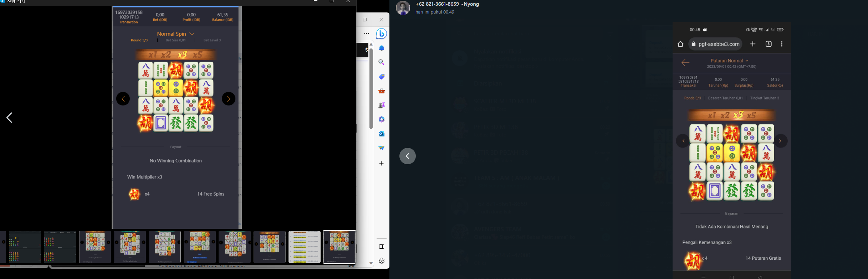The image size is (868, 279).
Task: Click the 61,35 Saldo value on phone
Action: [775, 79]
